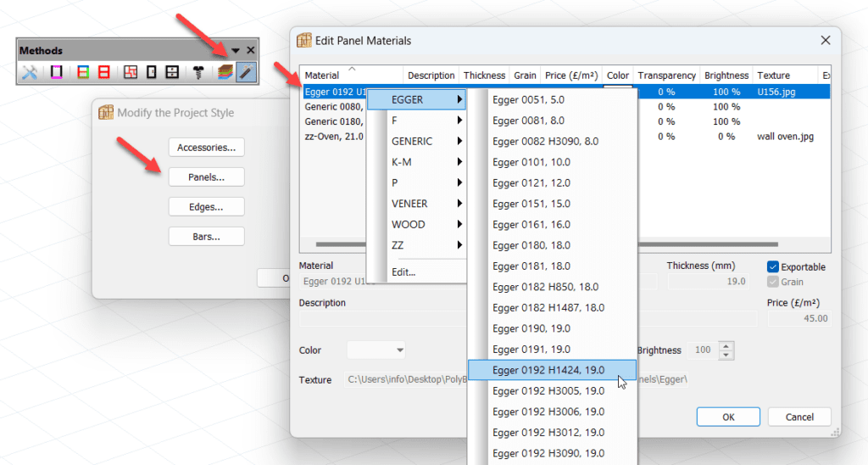Open the Methods toolbar options arrow
Image resolution: width=868 pixels, height=465 pixels.
click(236, 51)
